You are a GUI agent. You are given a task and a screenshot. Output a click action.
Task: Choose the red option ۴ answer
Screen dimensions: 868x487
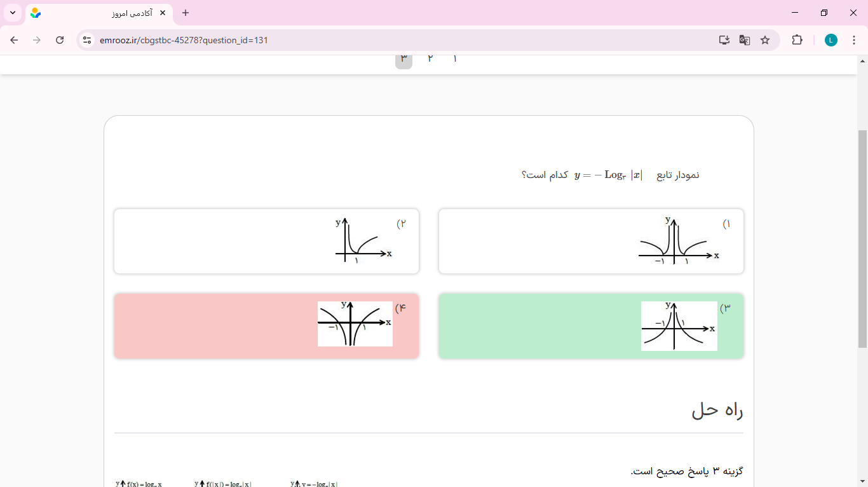[x=266, y=326]
